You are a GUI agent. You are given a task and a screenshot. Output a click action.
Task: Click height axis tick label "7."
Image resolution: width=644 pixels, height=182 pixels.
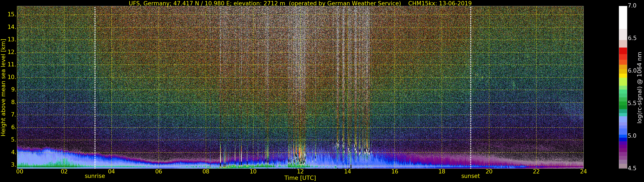(x=13, y=115)
